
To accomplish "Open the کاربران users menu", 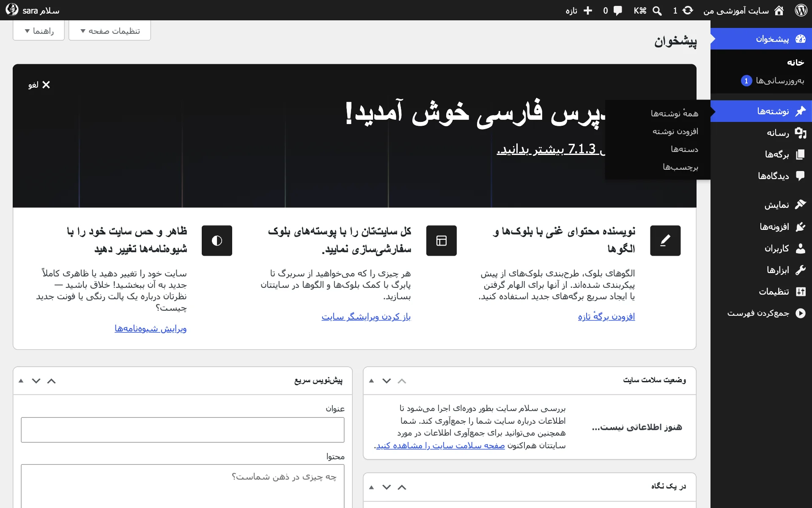I will coord(761,248).
